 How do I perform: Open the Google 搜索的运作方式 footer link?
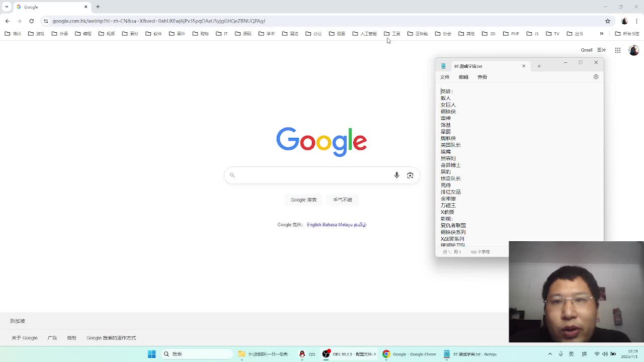[x=111, y=338]
